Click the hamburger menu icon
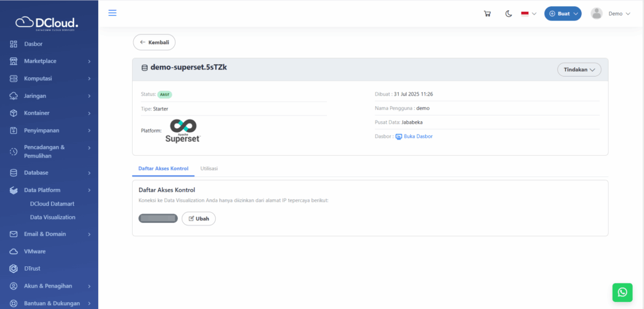This screenshot has height=309, width=644. coord(113,13)
